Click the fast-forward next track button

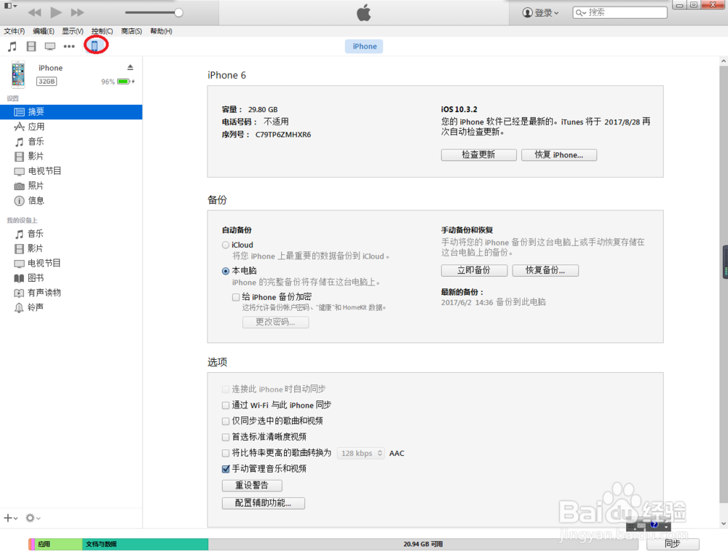77,12
